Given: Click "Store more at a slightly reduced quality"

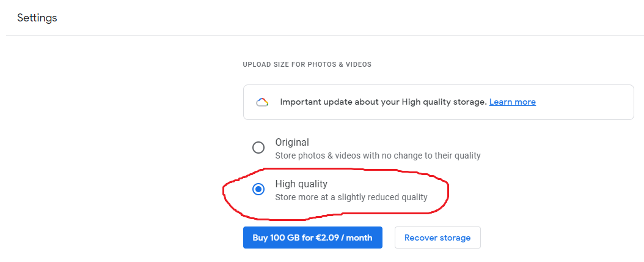Looking at the screenshot, I should 351,197.
